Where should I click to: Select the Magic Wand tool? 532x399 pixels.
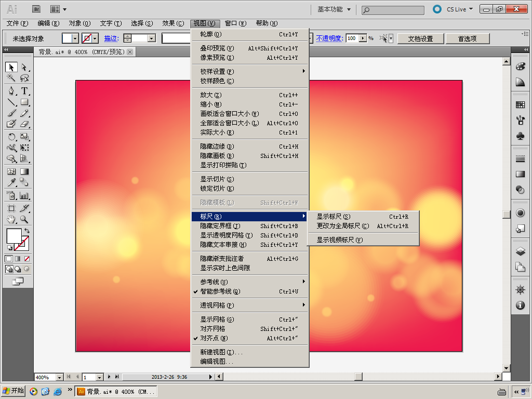point(11,78)
